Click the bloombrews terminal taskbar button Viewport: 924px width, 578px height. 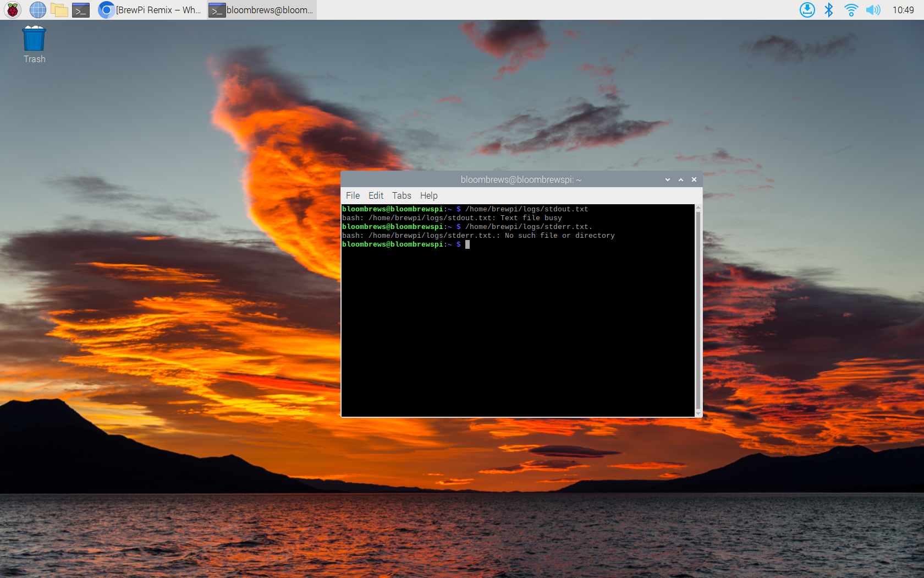(262, 10)
